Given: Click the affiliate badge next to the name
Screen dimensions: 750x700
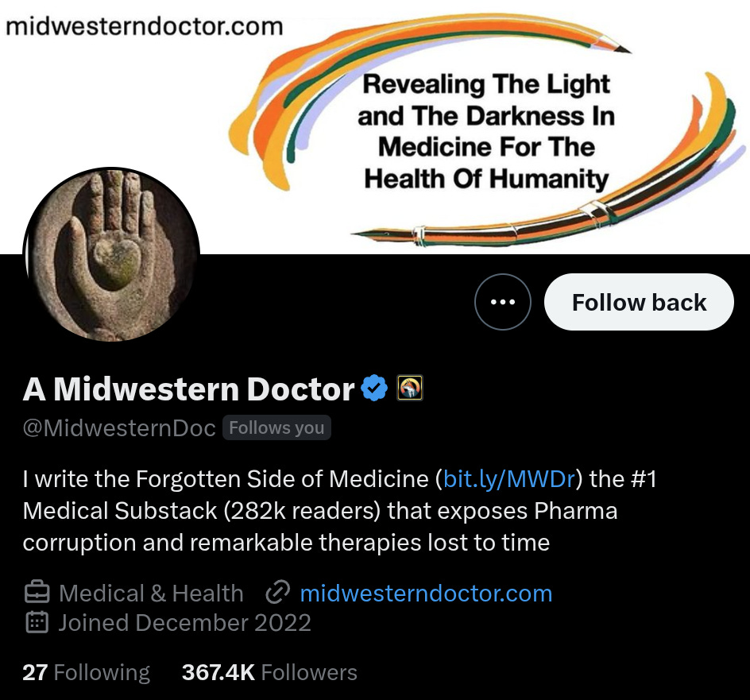Looking at the screenshot, I should click(411, 388).
